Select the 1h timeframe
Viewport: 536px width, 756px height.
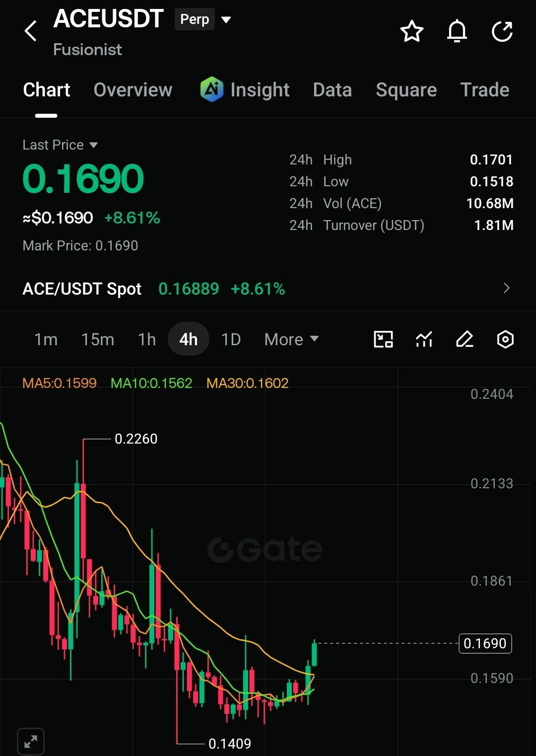click(x=147, y=339)
